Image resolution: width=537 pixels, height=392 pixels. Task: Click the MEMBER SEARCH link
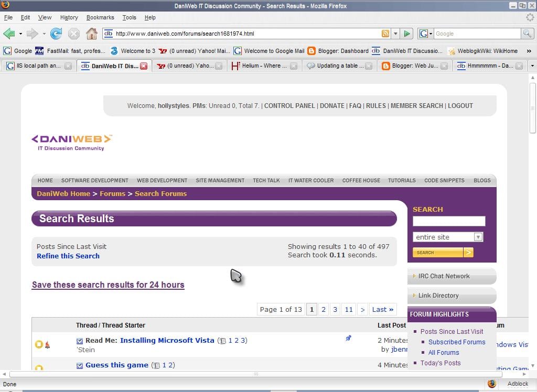click(417, 106)
